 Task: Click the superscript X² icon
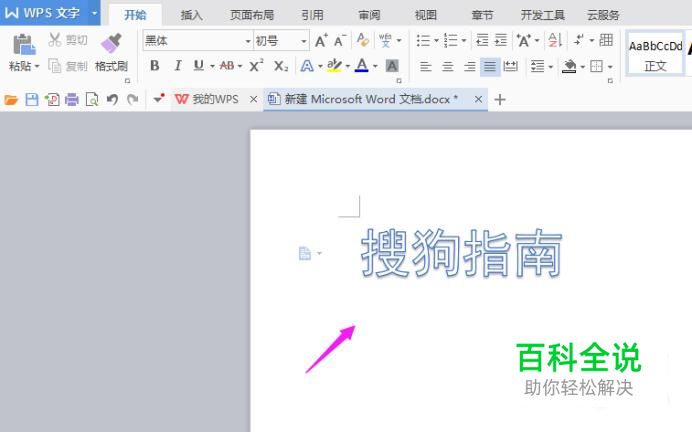[256, 66]
